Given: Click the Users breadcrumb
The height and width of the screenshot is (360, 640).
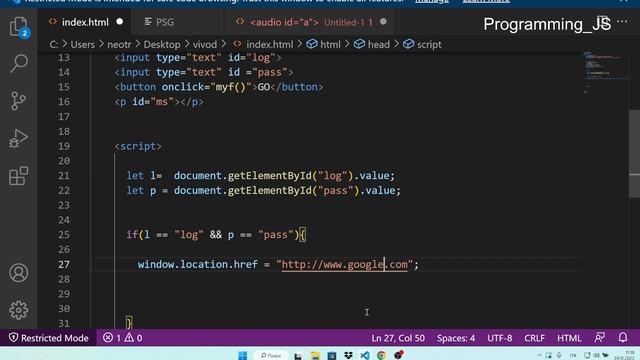Looking at the screenshot, I should 82,44.
